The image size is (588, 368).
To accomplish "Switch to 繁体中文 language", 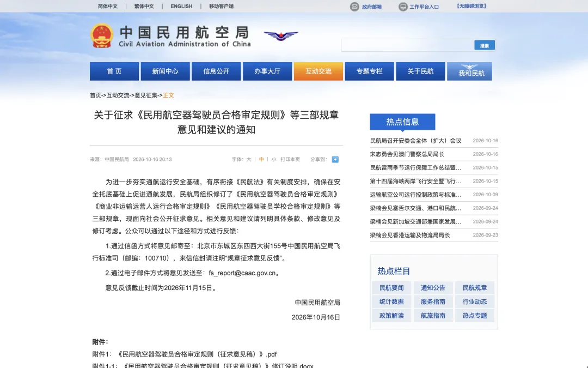I will point(144,7).
